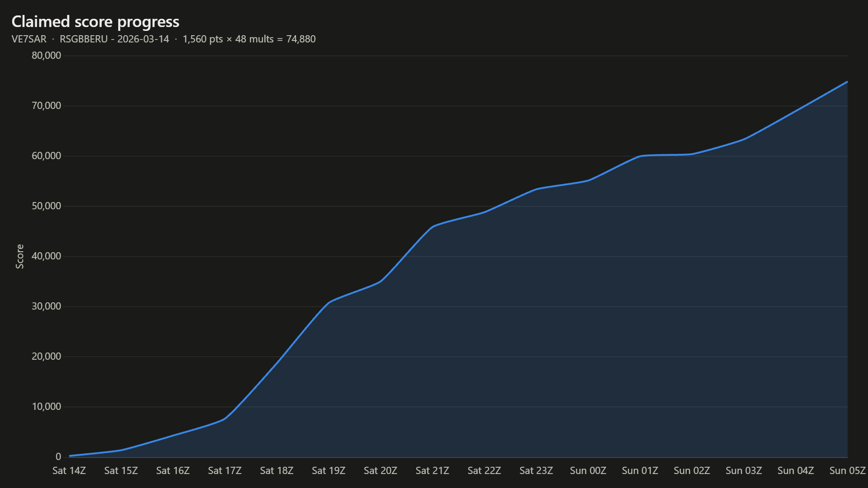The height and width of the screenshot is (488, 868).
Task: Click the 'Claimed score progress' title
Action: [95, 22]
